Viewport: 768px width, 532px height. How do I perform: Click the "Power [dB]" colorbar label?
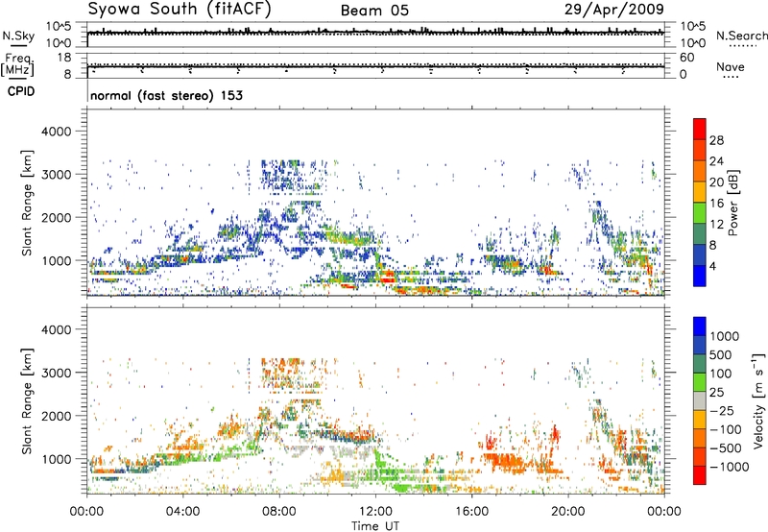[733, 203]
